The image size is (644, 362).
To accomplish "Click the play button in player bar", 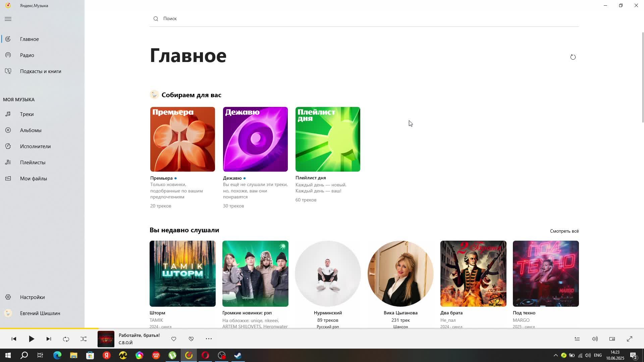I will click(x=31, y=339).
